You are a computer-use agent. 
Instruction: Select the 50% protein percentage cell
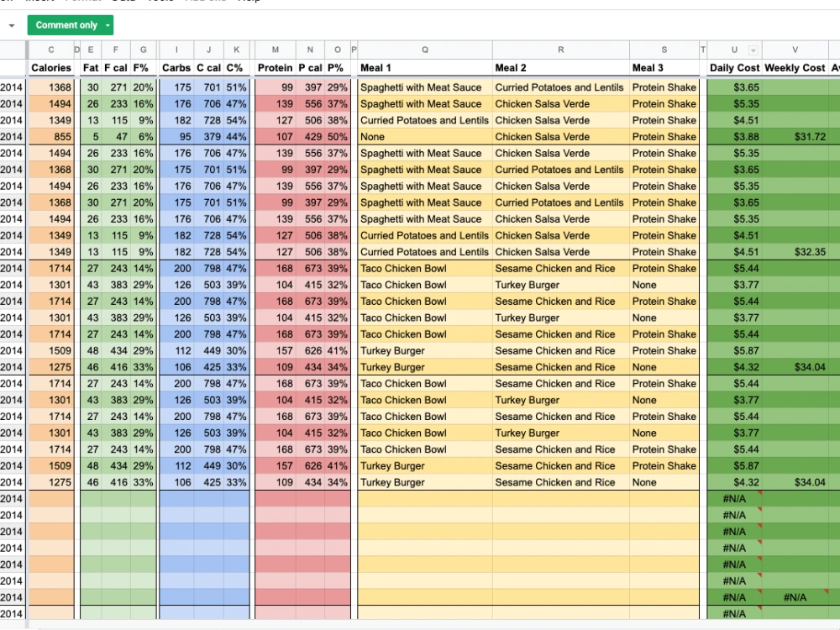click(337, 137)
